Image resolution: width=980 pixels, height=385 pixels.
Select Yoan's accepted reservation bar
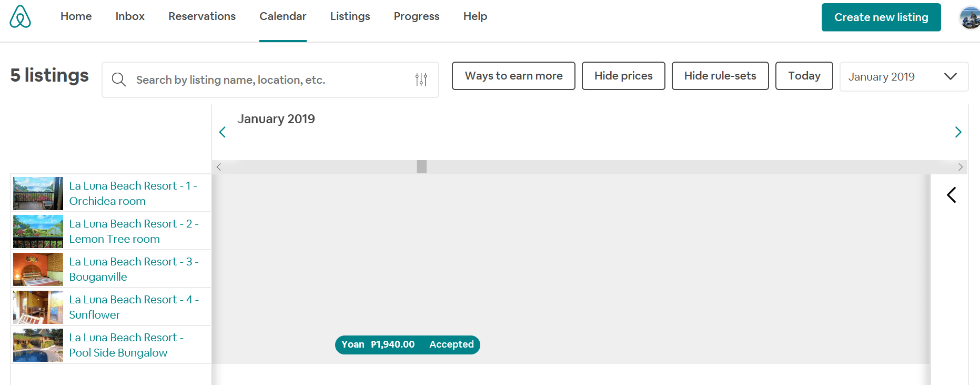(407, 344)
